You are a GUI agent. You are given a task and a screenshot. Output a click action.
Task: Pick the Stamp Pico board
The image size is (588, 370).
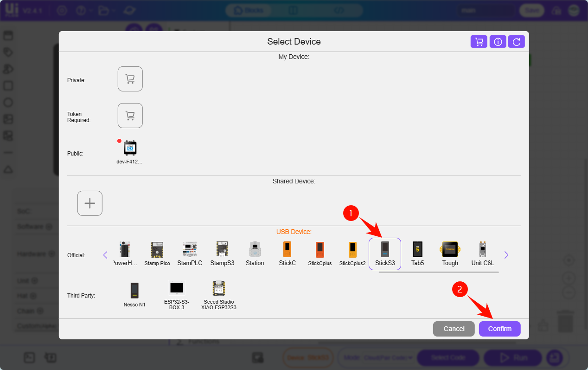(x=157, y=253)
